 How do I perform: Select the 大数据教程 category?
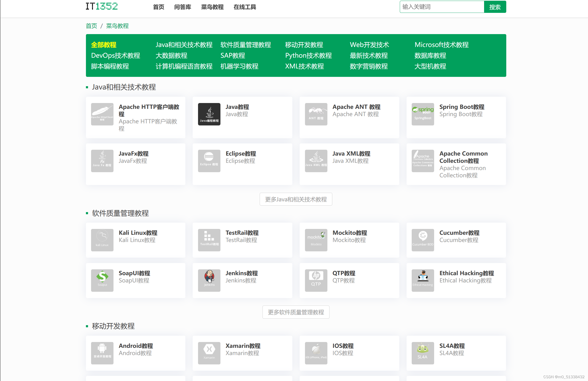click(x=171, y=56)
